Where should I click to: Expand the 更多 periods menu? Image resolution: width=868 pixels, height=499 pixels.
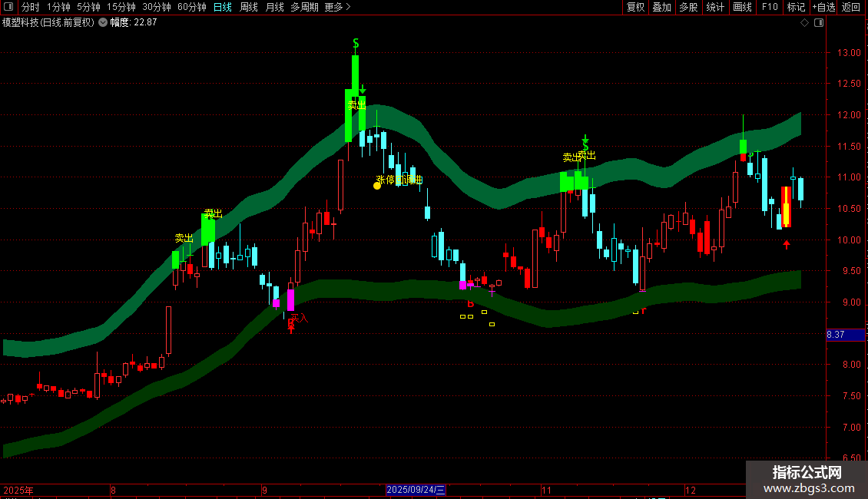click(337, 7)
